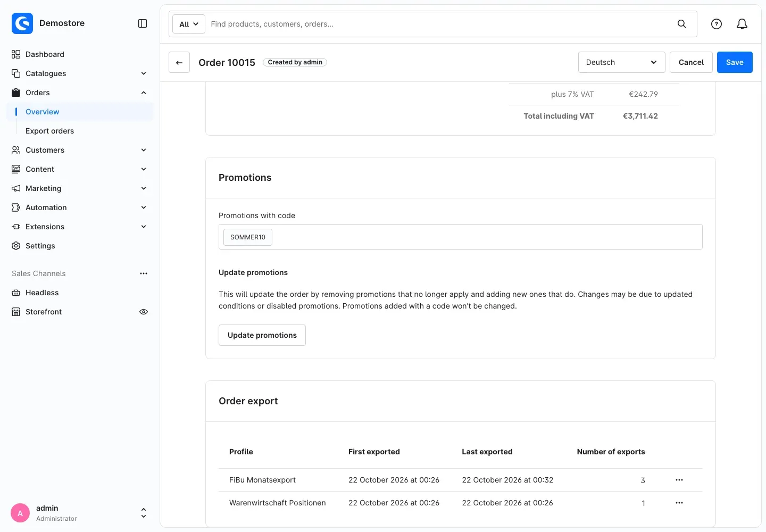Open the Overview submenu item
Viewport: 766px width, 532px height.
click(x=80, y=112)
